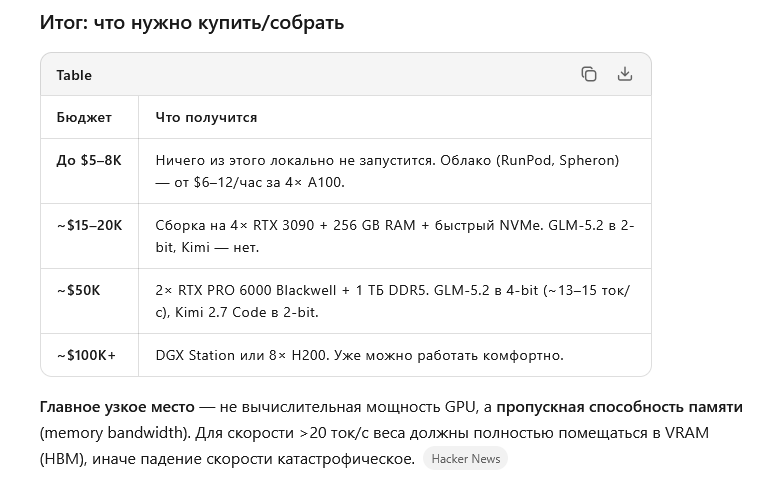This screenshot has height=487, width=765.
Task: Click the cell mentioning RunPod, Spheron cloud
Action: pyautogui.click(x=395, y=171)
